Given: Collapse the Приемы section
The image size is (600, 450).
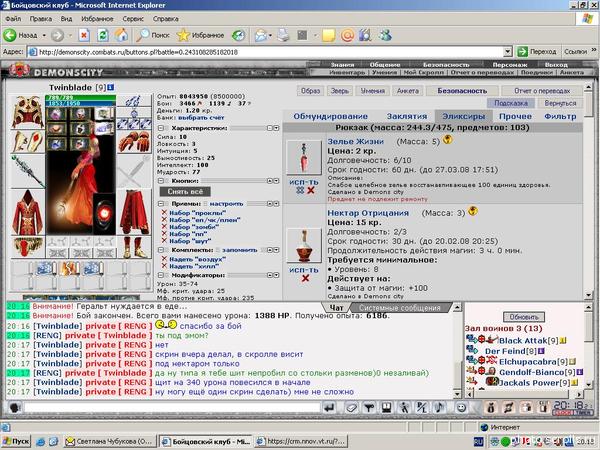Looking at the screenshot, I should [161, 204].
